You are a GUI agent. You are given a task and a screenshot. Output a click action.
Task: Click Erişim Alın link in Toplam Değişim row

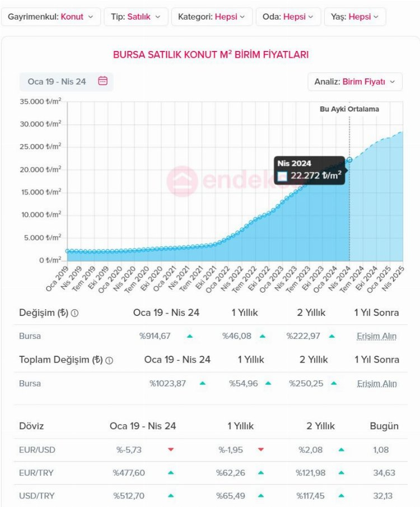377,384
